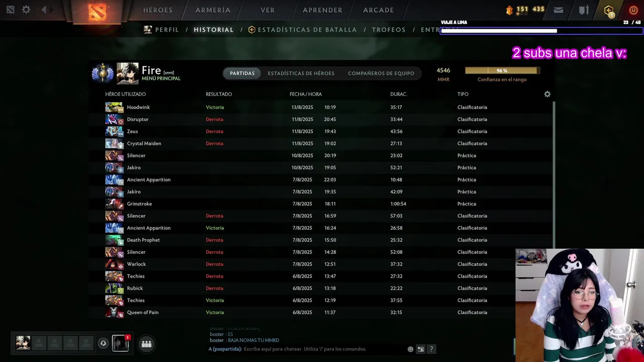Click the Grimstroke hero portrait
This screenshot has width=644, height=362.
tap(114, 204)
